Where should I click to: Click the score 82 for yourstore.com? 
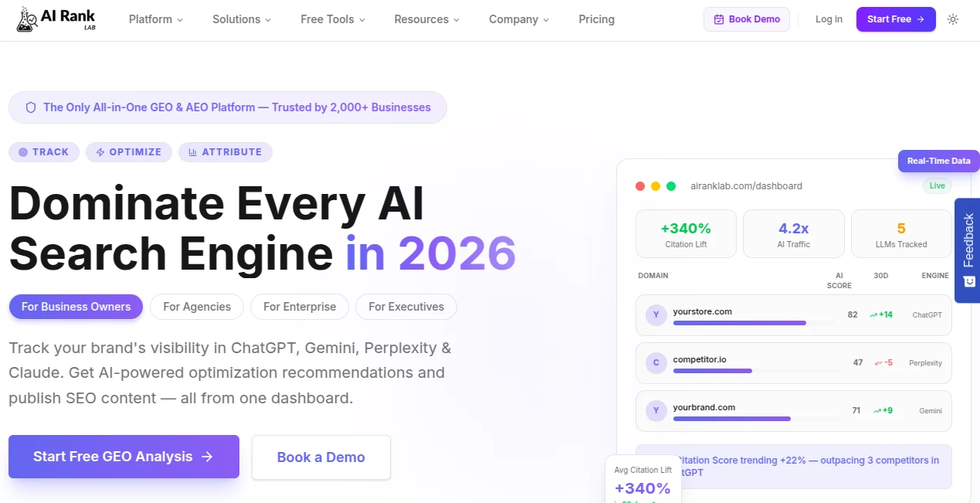(x=853, y=315)
